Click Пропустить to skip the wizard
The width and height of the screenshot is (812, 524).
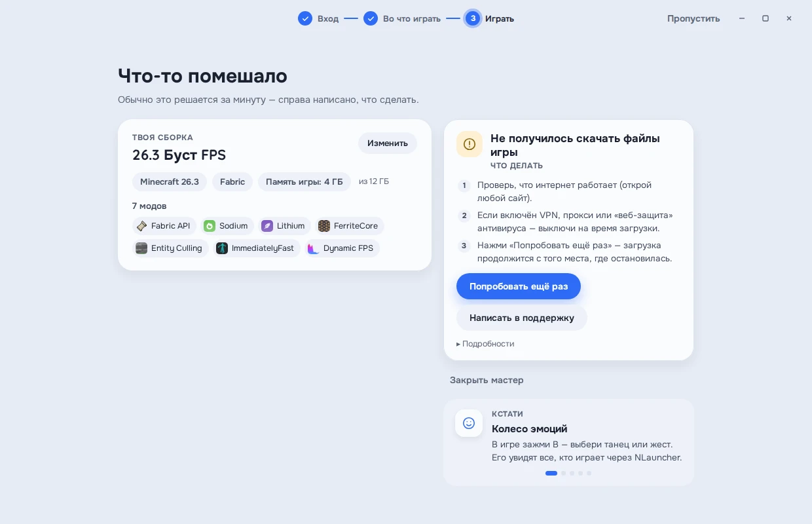tap(693, 18)
